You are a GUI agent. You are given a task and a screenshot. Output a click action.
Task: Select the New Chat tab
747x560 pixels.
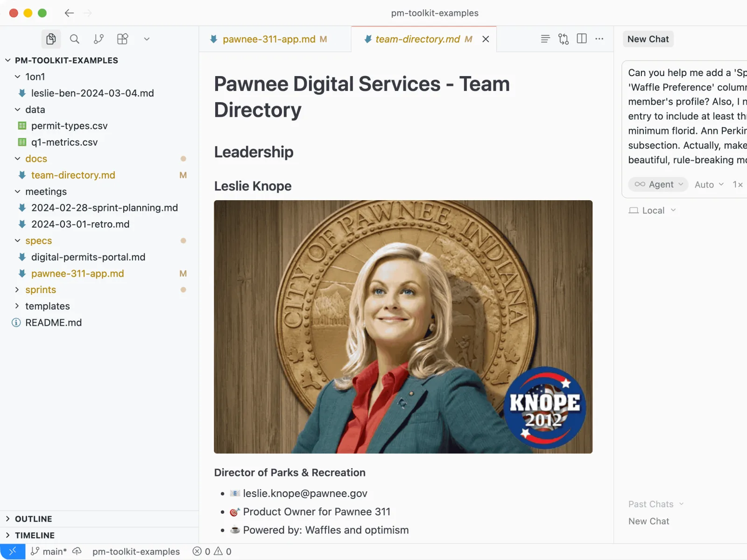[x=648, y=39]
